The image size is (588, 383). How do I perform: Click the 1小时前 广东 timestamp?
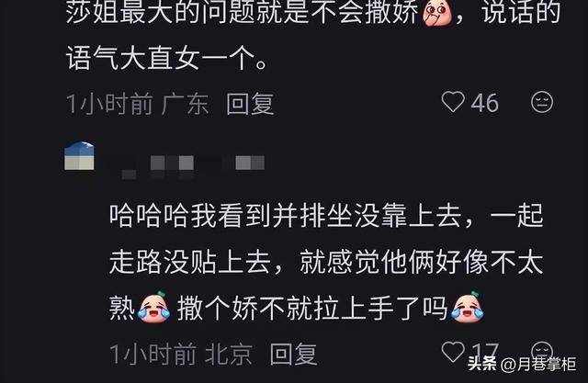[137, 104]
